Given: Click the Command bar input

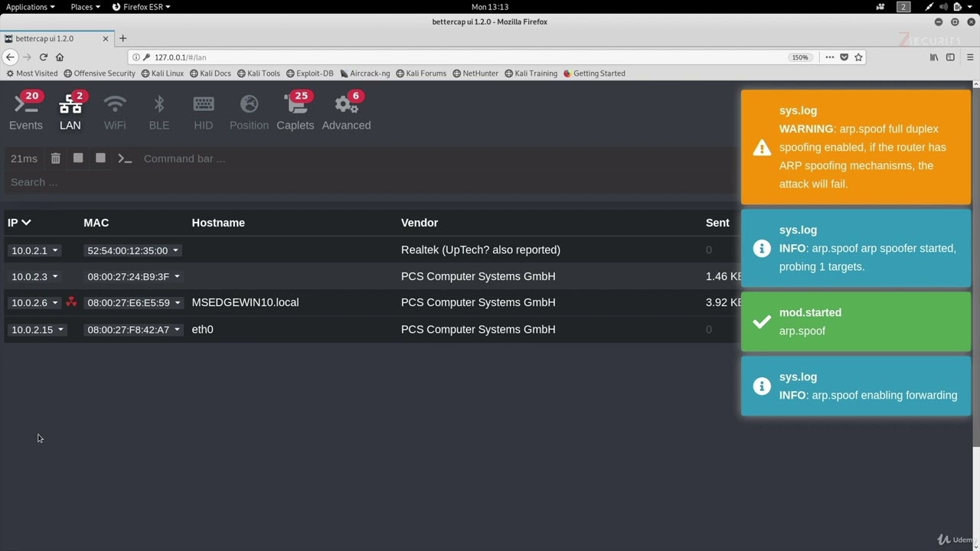Looking at the screenshot, I should point(436,158).
